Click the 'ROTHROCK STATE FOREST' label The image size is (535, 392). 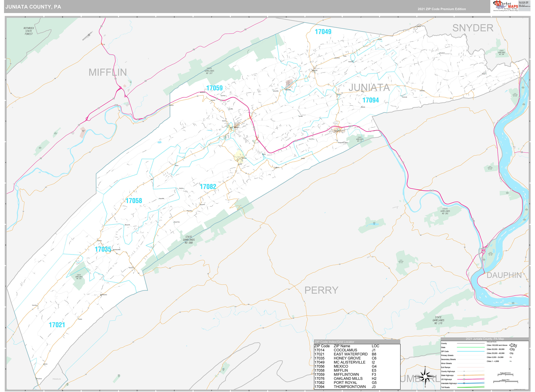click(x=29, y=31)
